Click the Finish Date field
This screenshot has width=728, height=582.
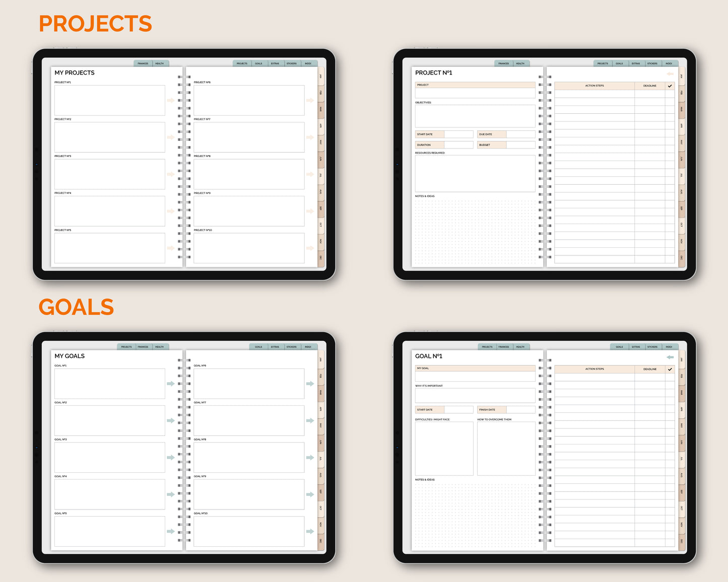[x=520, y=410]
